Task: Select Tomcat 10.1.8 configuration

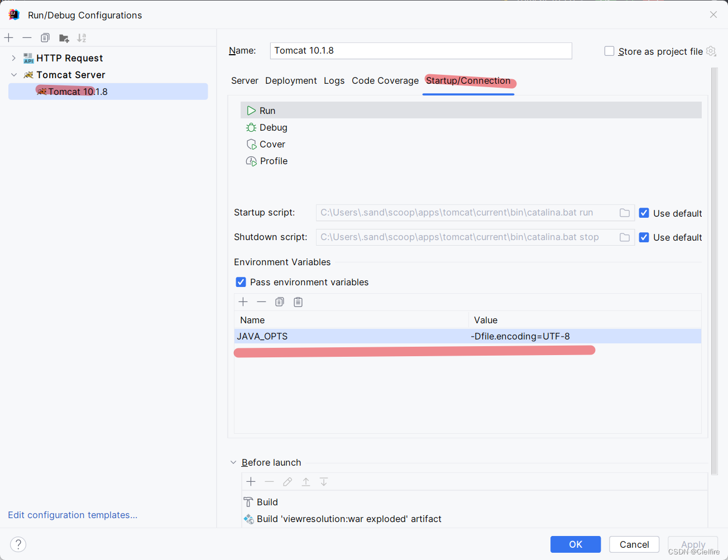Action: [108, 92]
